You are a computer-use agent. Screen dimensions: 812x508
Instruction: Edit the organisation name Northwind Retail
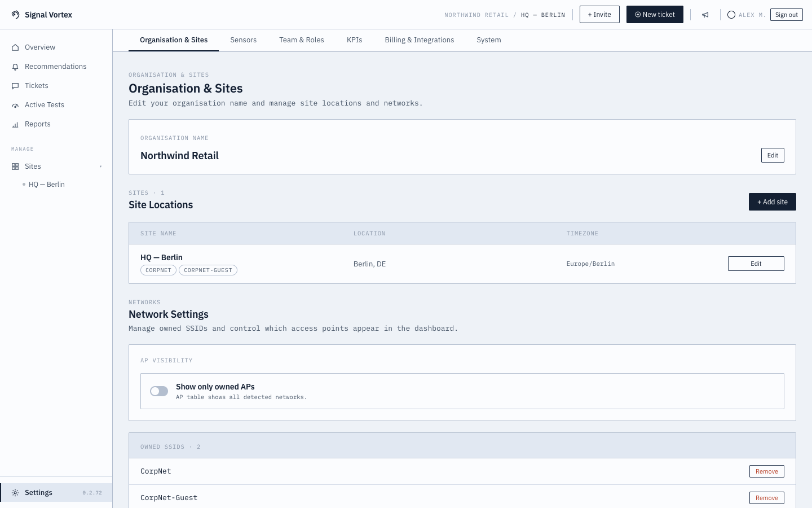coord(773,155)
